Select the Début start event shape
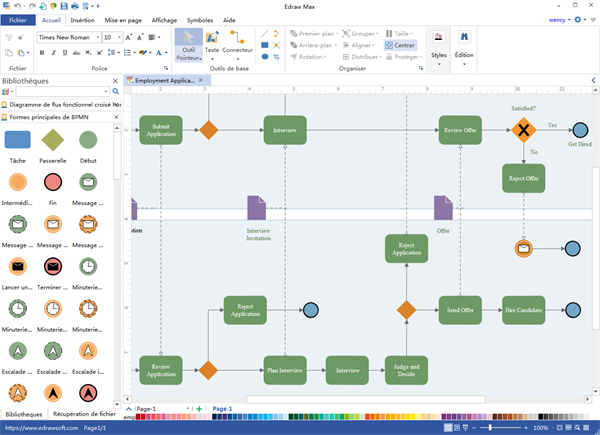 88,140
